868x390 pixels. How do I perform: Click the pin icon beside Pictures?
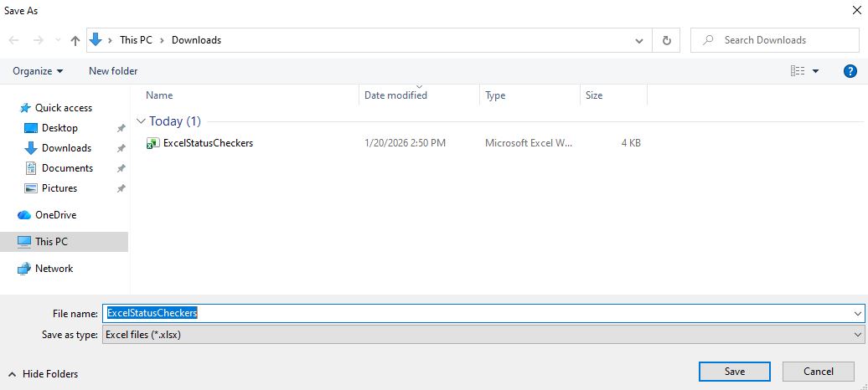point(121,188)
